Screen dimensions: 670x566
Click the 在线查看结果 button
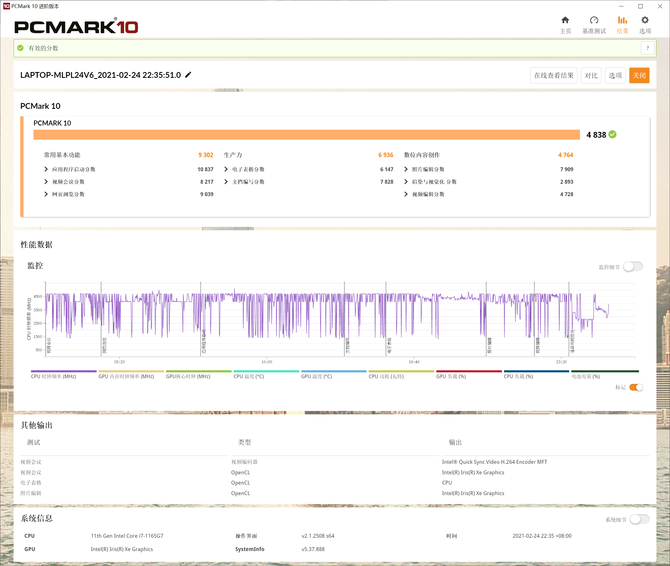pos(553,75)
